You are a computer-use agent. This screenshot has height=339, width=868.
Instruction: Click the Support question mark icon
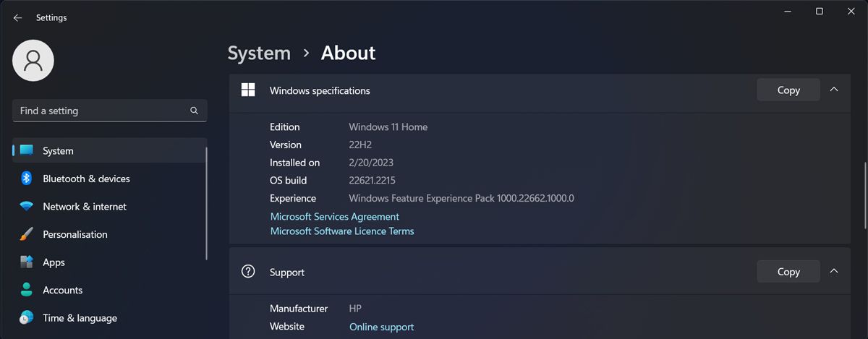pos(248,272)
